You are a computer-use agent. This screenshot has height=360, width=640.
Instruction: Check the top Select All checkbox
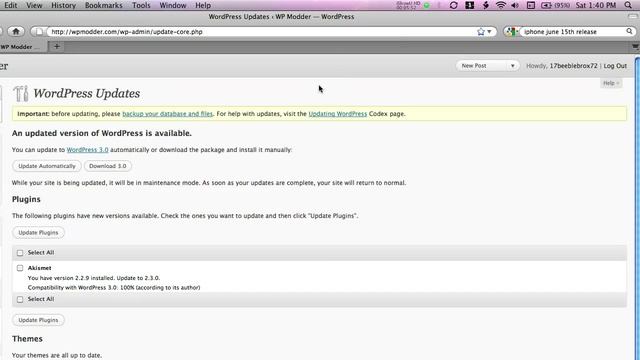pyautogui.click(x=20, y=253)
